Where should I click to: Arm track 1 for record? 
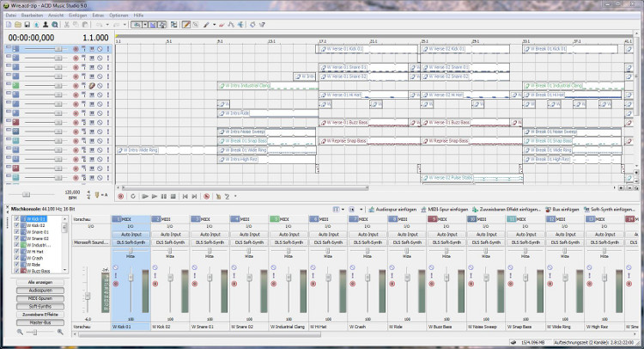76,49
